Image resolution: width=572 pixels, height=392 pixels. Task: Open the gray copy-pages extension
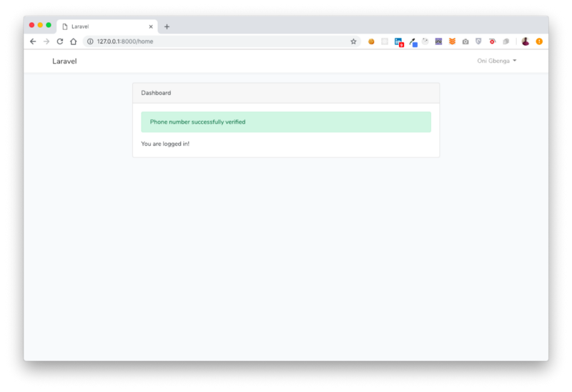coord(506,41)
